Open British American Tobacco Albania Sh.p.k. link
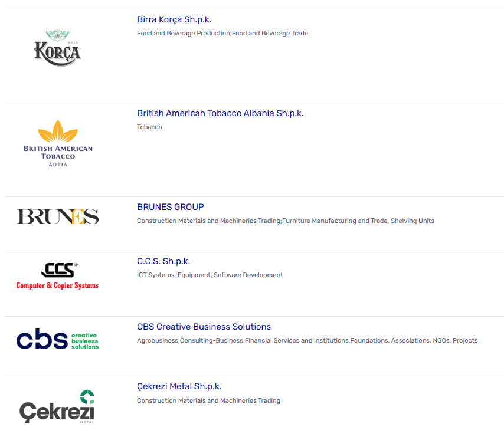Viewport: 504px width, 437px height. [220, 113]
